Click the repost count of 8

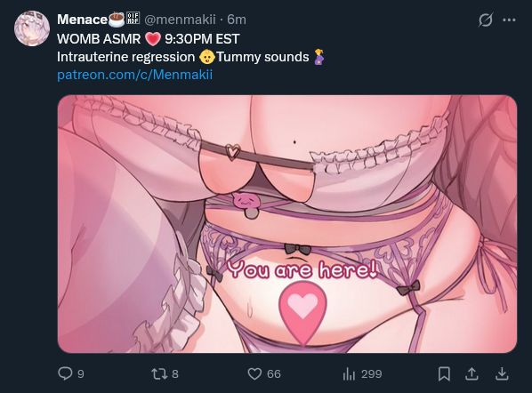pos(175,374)
